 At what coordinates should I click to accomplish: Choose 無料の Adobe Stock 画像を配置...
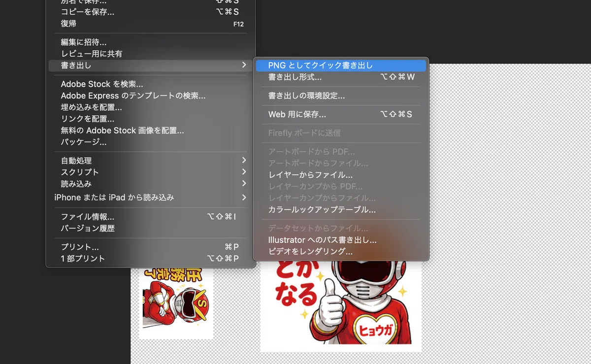tap(151, 131)
